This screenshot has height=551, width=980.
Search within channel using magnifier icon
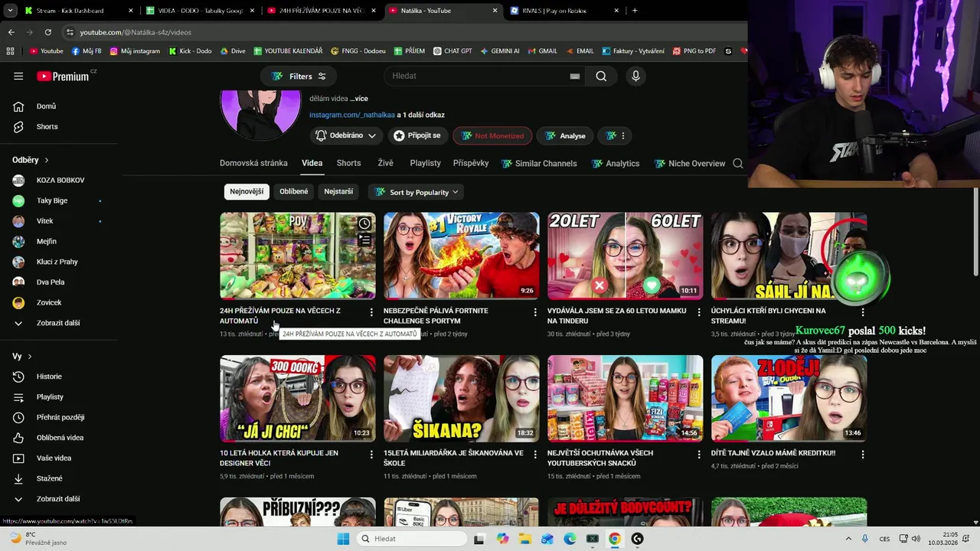point(738,163)
